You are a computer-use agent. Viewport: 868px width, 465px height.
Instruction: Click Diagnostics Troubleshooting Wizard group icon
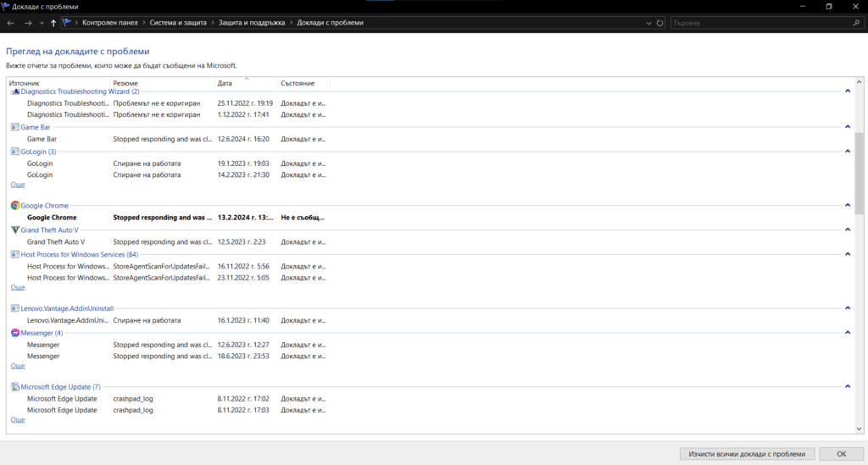pos(15,91)
